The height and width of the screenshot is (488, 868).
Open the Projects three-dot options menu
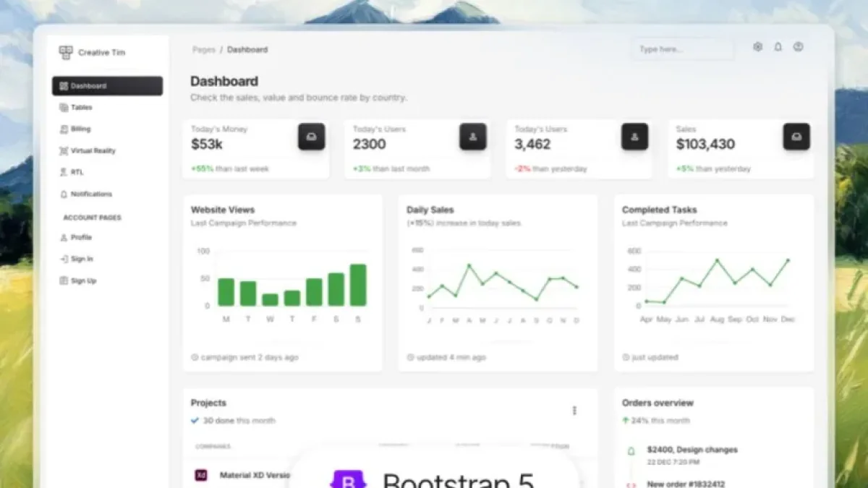[x=575, y=411]
